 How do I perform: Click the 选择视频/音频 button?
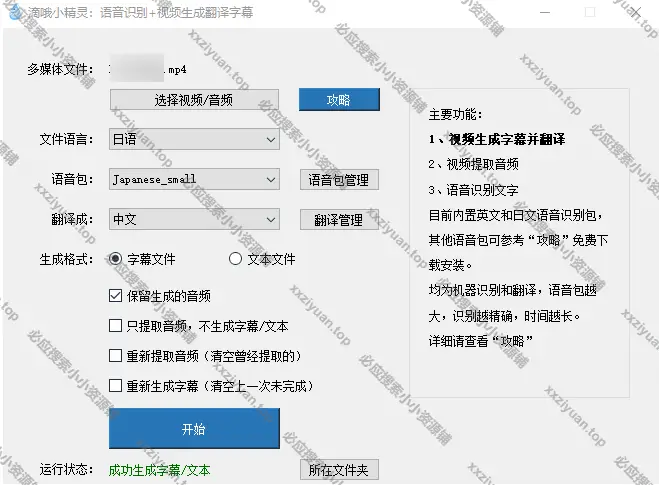(194, 100)
